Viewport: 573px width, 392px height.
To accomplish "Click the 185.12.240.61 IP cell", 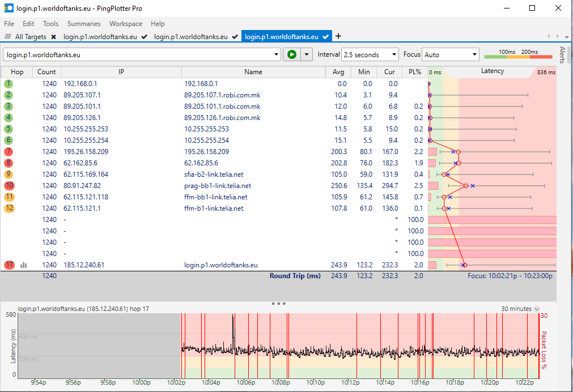I will [x=84, y=265].
